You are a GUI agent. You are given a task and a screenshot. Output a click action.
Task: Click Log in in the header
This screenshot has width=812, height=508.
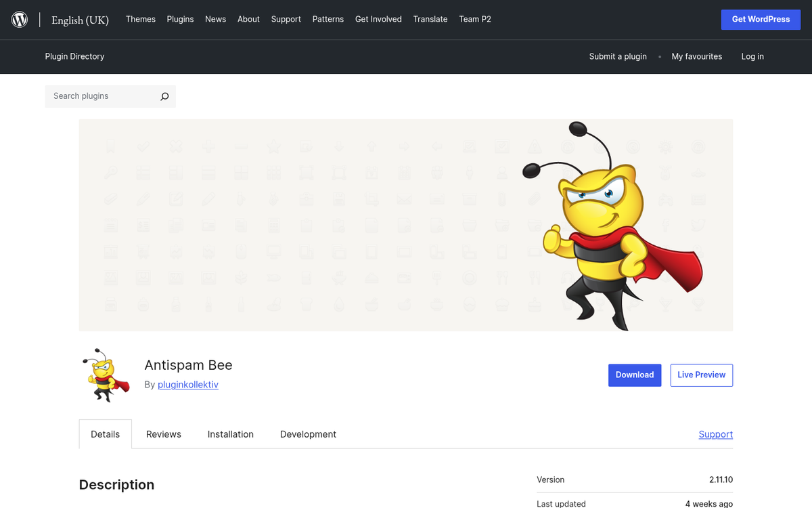pyautogui.click(x=752, y=56)
